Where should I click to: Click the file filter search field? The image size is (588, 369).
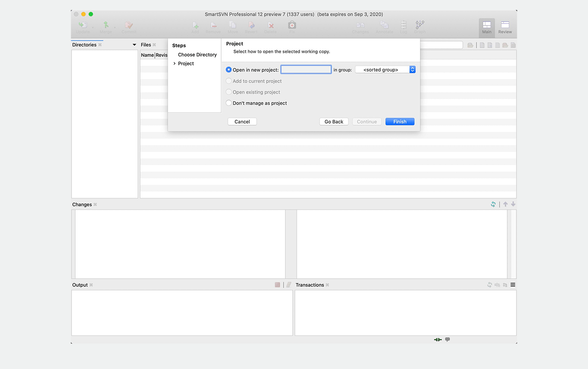click(x=441, y=45)
